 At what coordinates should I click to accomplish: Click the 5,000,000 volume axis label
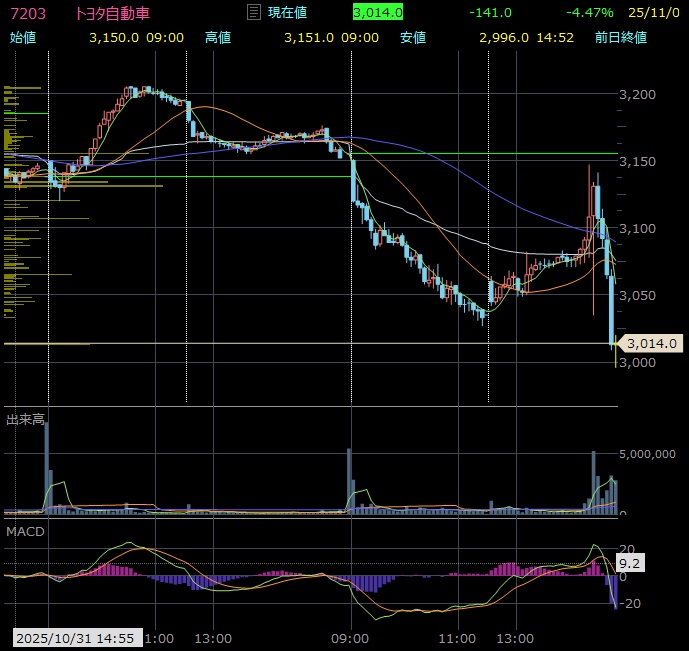(650, 453)
